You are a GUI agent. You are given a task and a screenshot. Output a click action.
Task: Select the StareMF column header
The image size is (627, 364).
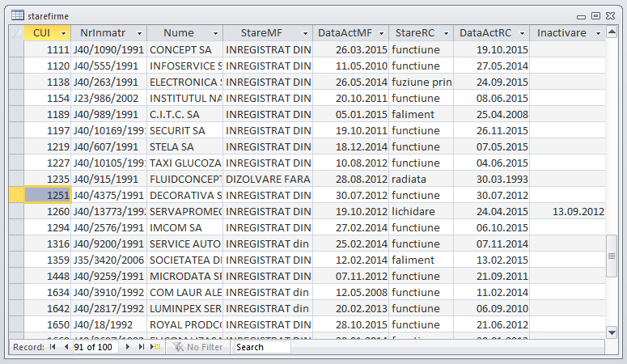pos(261,33)
